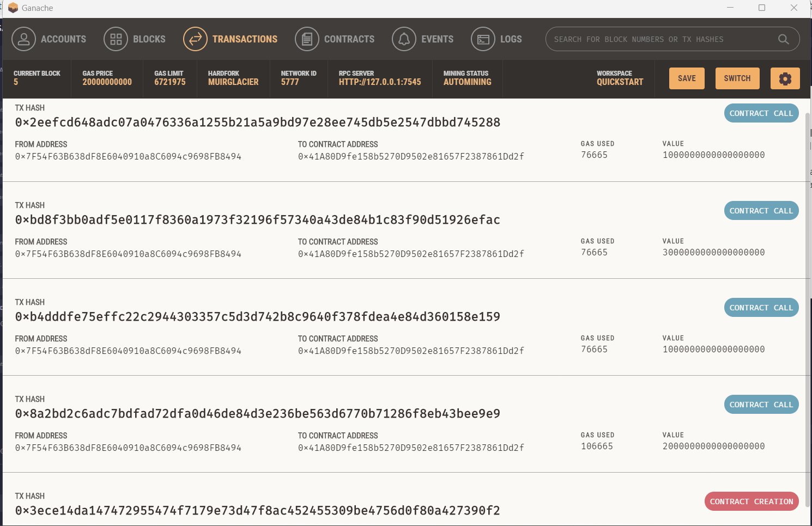This screenshot has width=812, height=526.
Task: Click value 3000000000000000000
Action: coord(714,253)
